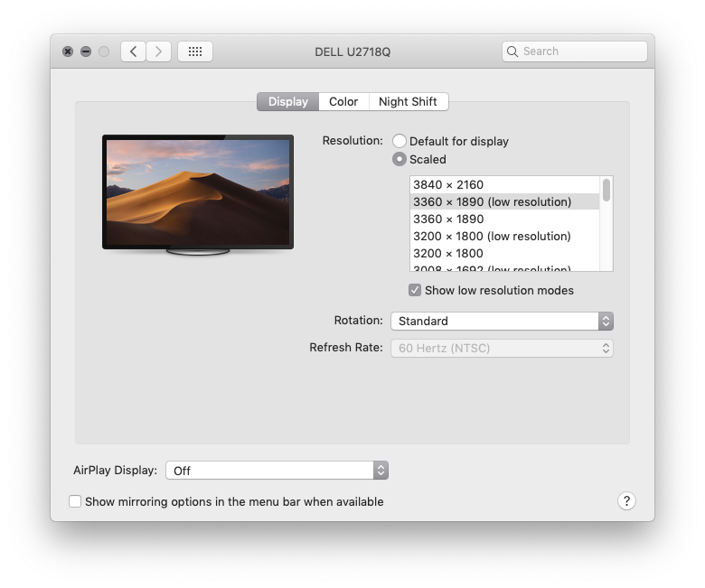Screen dimensions: 705x588
Task: Minimize the DELL U2718Q window
Action: pyautogui.click(x=86, y=51)
